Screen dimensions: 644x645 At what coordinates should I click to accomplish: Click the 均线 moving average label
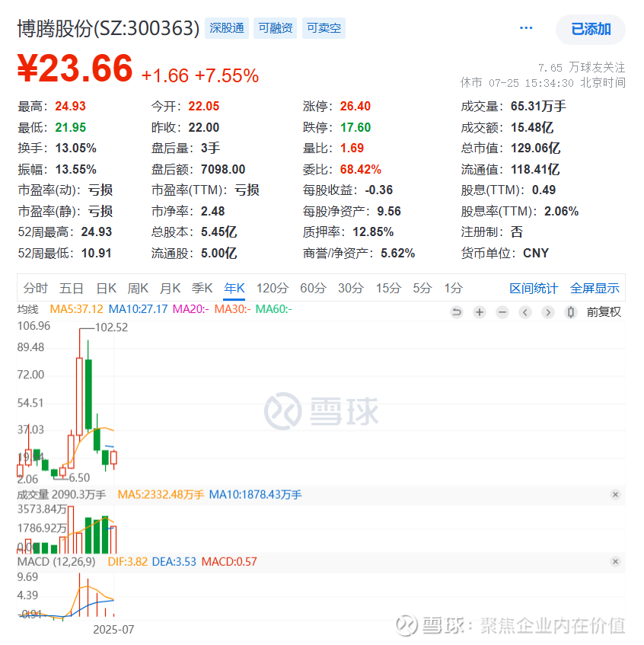click(x=27, y=309)
